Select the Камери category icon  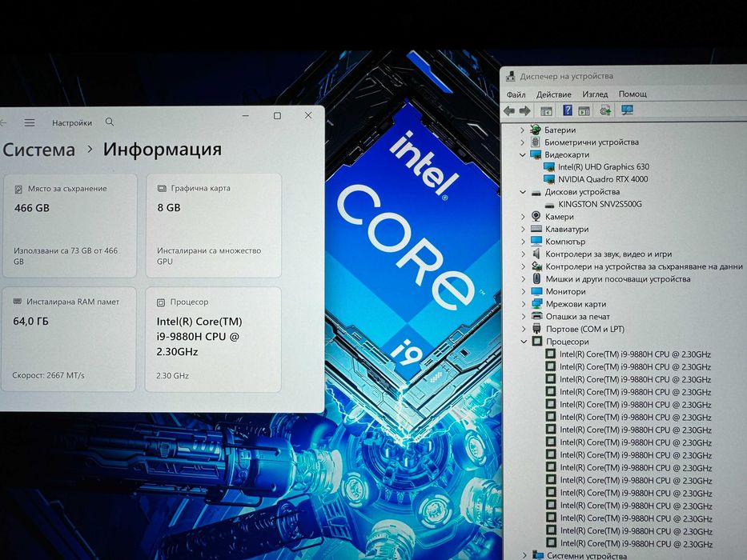tap(536, 216)
